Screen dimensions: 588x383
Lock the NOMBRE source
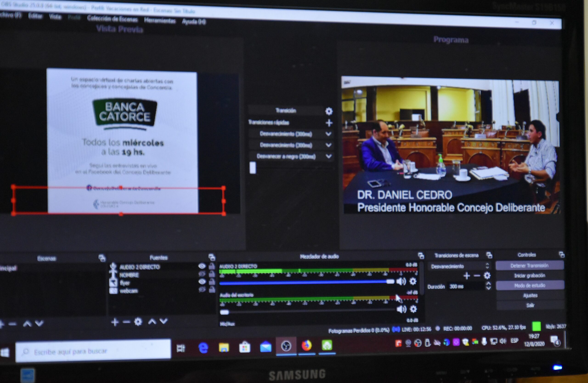click(x=212, y=274)
